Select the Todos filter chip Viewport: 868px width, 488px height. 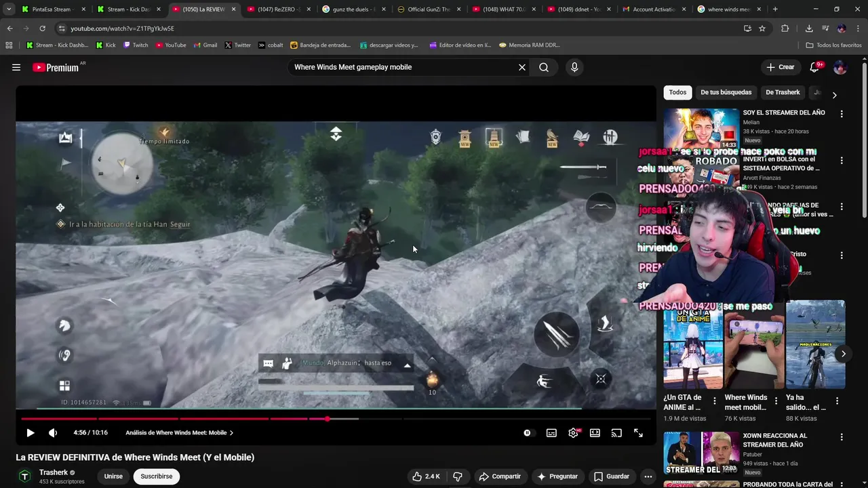pyautogui.click(x=677, y=92)
